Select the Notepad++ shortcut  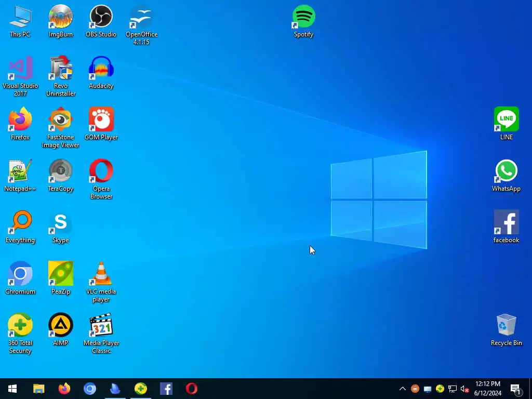point(20,176)
